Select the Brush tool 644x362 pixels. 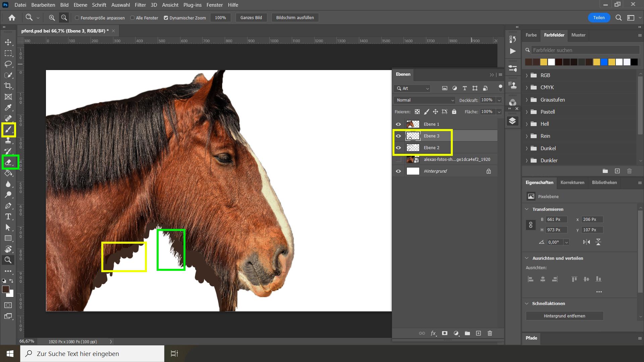click(x=8, y=129)
